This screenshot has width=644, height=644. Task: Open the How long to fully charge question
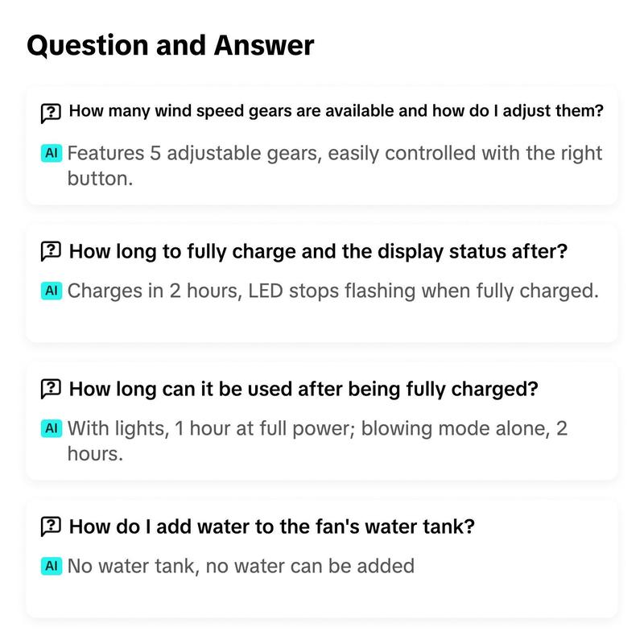click(318, 251)
